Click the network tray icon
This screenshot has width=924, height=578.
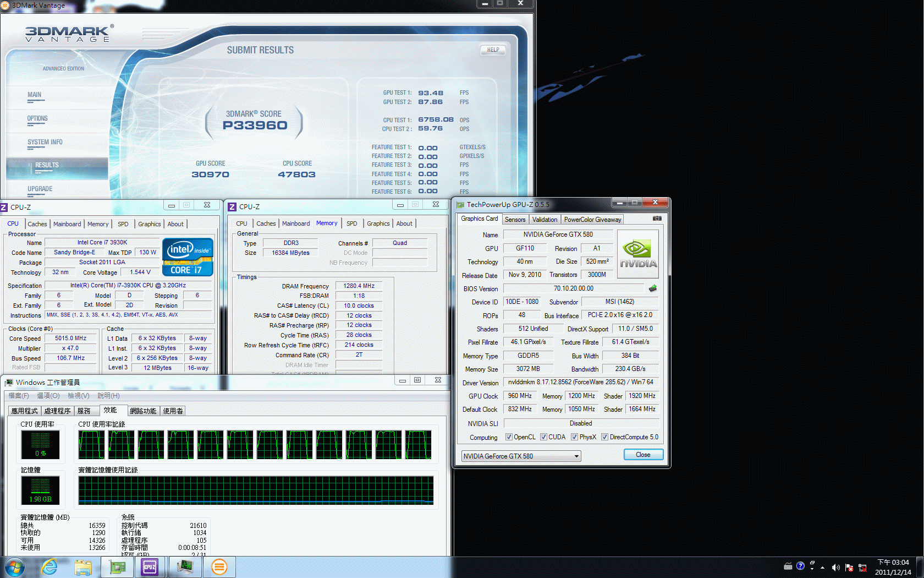click(862, 567)
